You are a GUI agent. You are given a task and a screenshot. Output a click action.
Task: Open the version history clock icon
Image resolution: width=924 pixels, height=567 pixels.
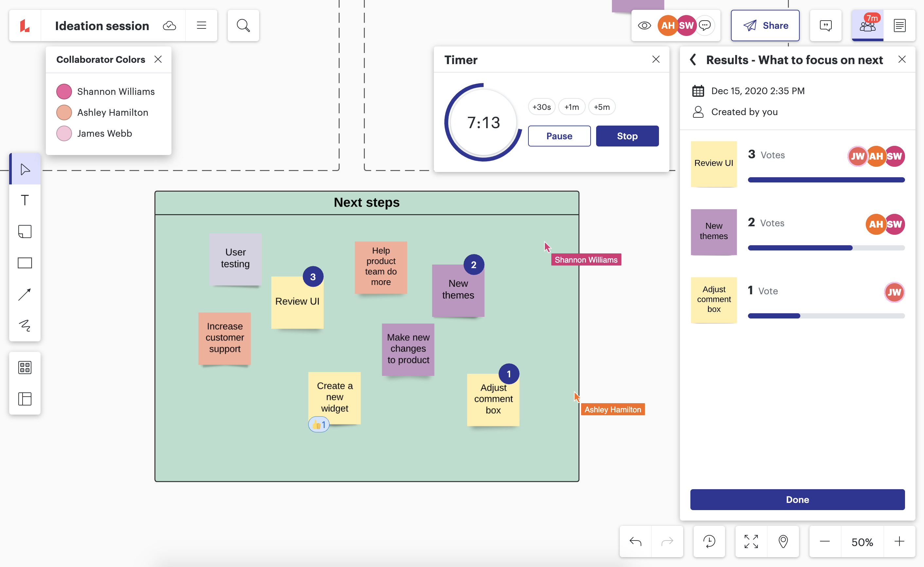(709, 541)
